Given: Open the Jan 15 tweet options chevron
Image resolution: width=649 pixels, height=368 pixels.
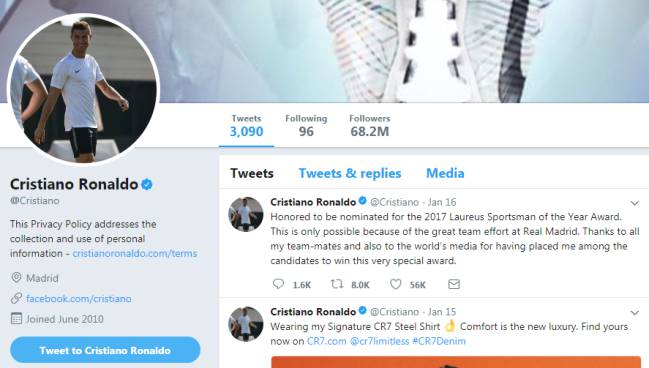Looking at the screenshot, I should [x=635, y=313].
